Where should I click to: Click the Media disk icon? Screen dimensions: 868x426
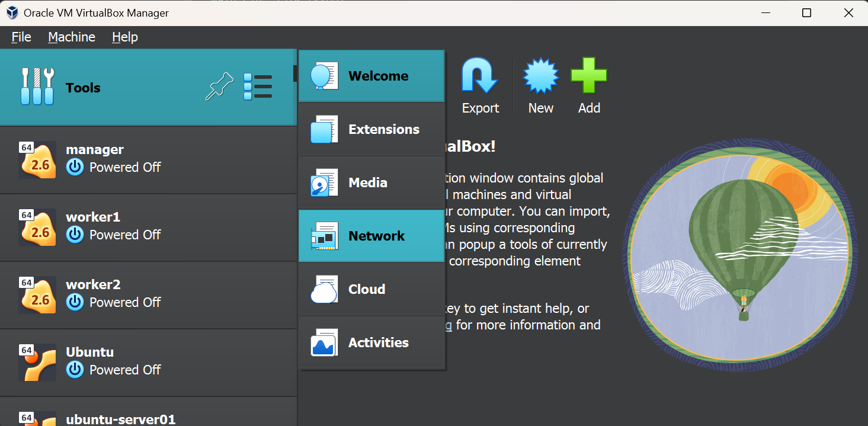[x=324, y=182]
